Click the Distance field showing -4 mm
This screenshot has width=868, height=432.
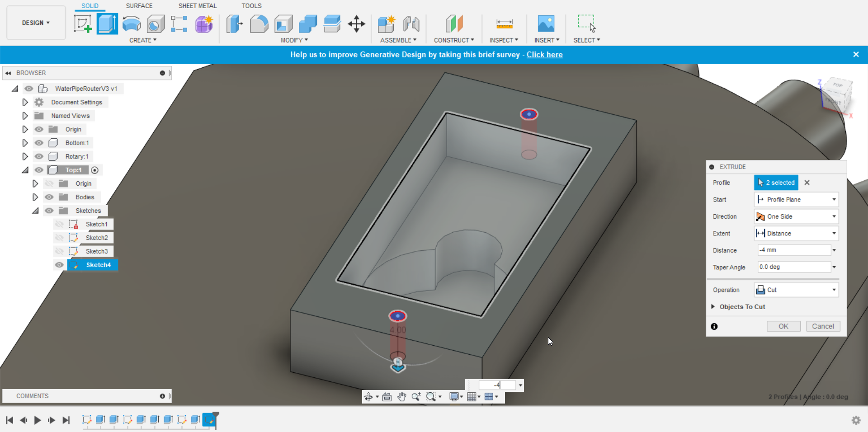pos(794,250)
